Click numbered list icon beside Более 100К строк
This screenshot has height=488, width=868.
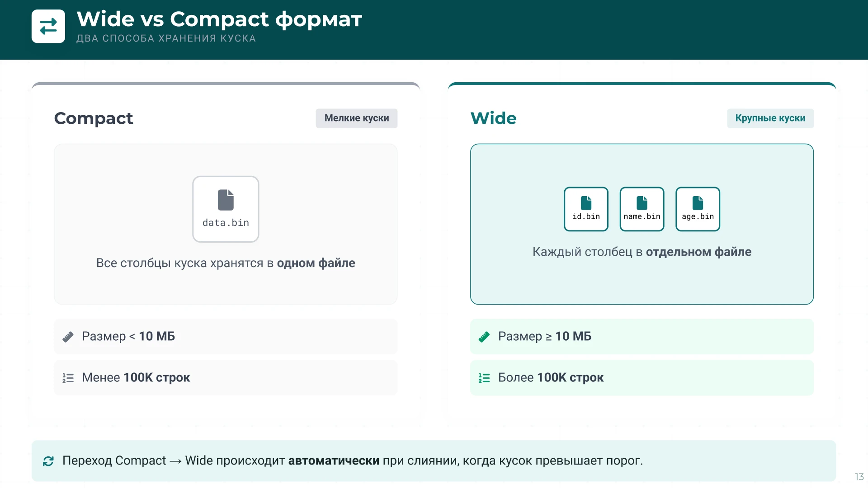point(484,378)
